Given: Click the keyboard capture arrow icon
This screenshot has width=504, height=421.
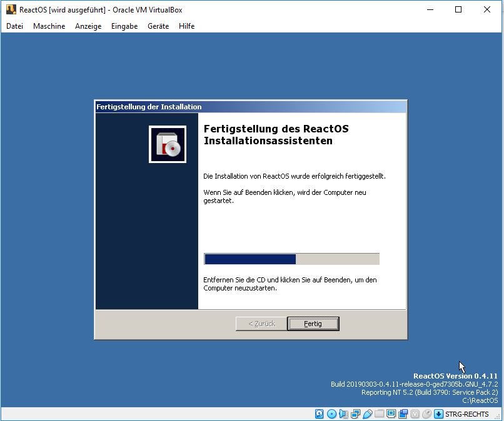Looking at the screenshot, I should pos(438,414).
